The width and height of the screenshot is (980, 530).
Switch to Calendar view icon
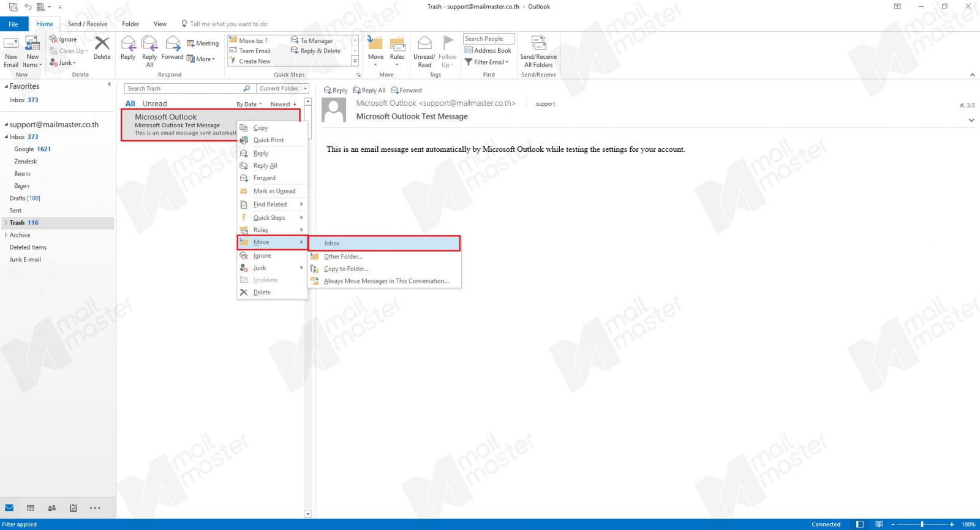click(31, 508)
